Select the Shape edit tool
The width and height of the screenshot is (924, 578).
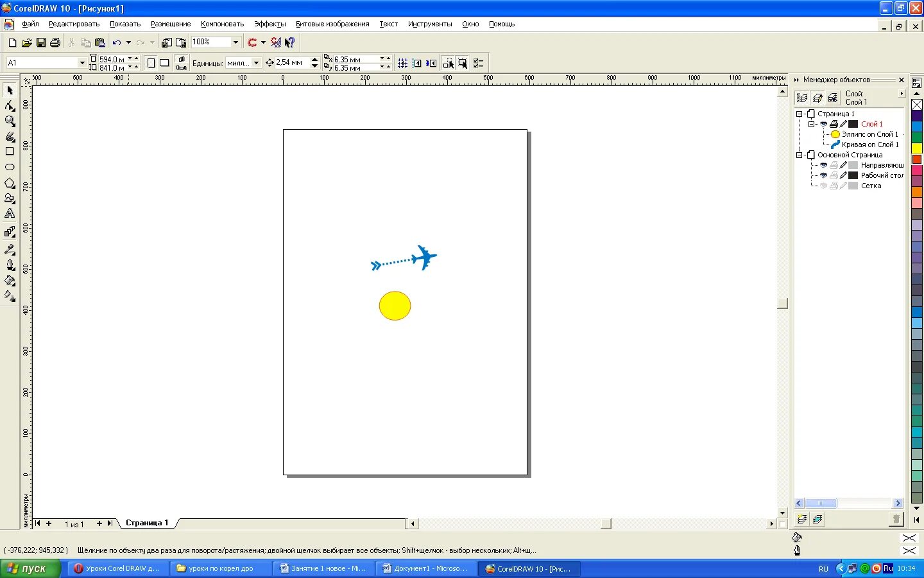tap(10, 105)
